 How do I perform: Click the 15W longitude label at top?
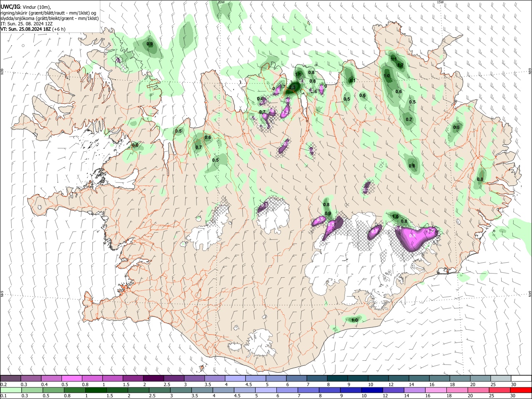(x=441, y=2)
